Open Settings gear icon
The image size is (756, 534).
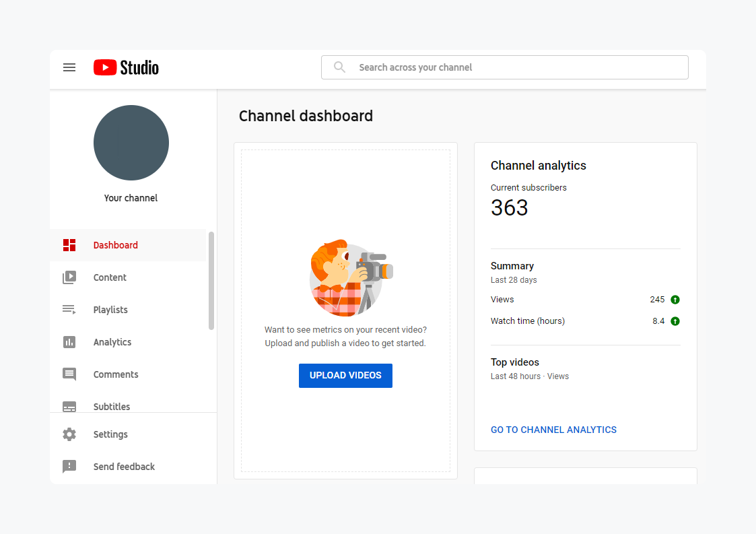point(69,434)
